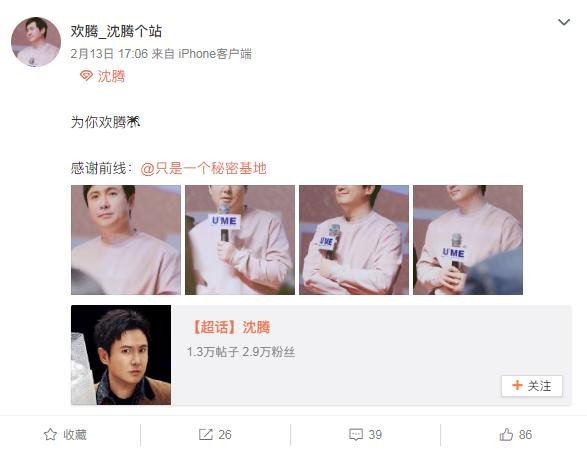Open the @只是一个秘密基地 mention link

(203, 168)
